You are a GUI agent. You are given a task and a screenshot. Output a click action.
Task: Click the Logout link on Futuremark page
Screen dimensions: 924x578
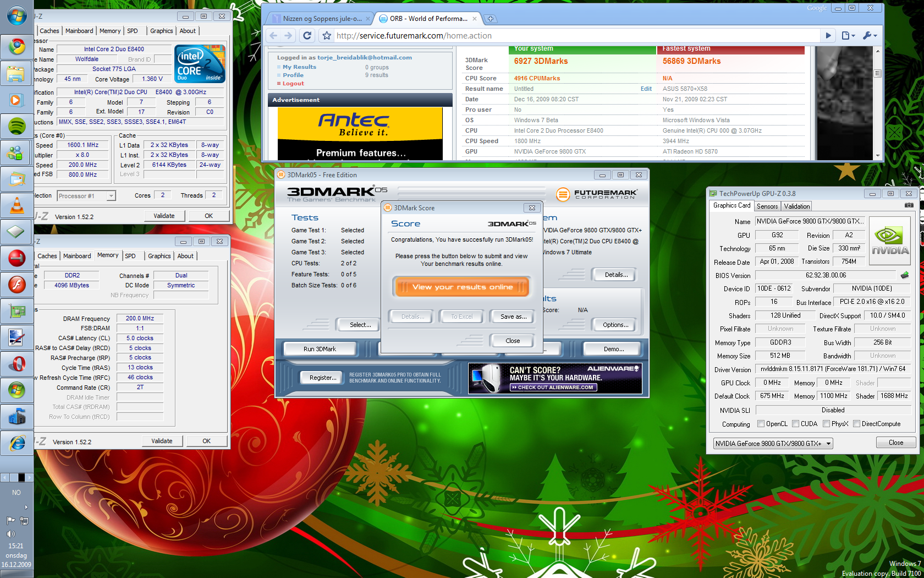click(x=293, y=84)
